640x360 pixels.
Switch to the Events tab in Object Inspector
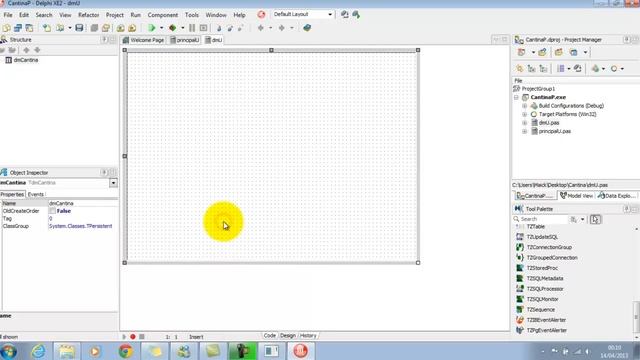coord(36,194)
